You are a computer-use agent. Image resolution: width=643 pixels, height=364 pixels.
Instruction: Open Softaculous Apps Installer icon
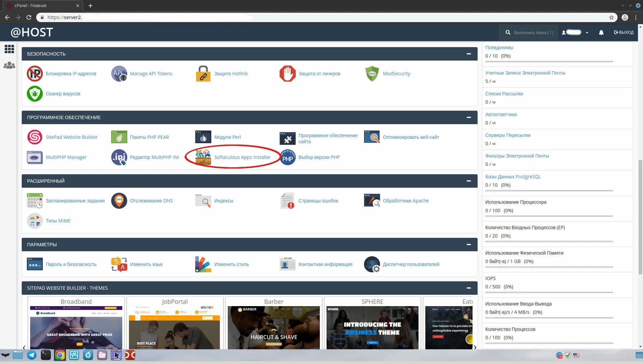[203, 157]
